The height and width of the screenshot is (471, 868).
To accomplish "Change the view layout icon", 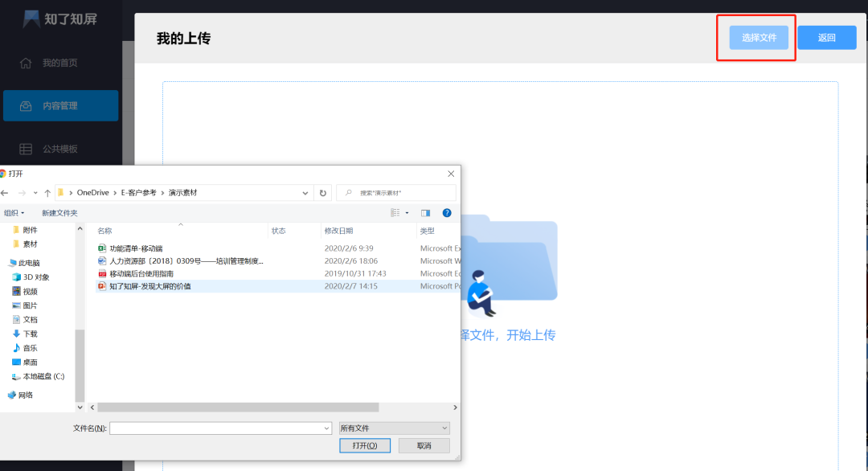I will (395, 213).
